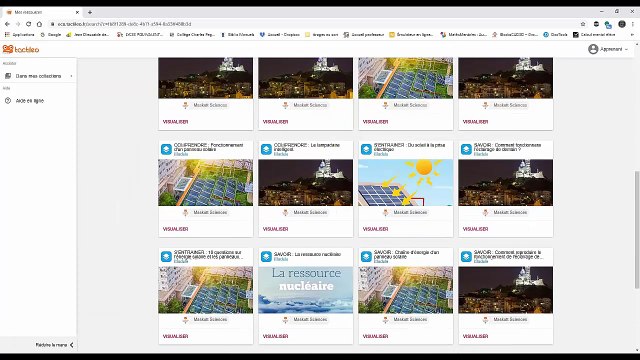
Task: Click VISUALISER on Fonctionnement d'un panneau solaire
Action: pos(176,229)
